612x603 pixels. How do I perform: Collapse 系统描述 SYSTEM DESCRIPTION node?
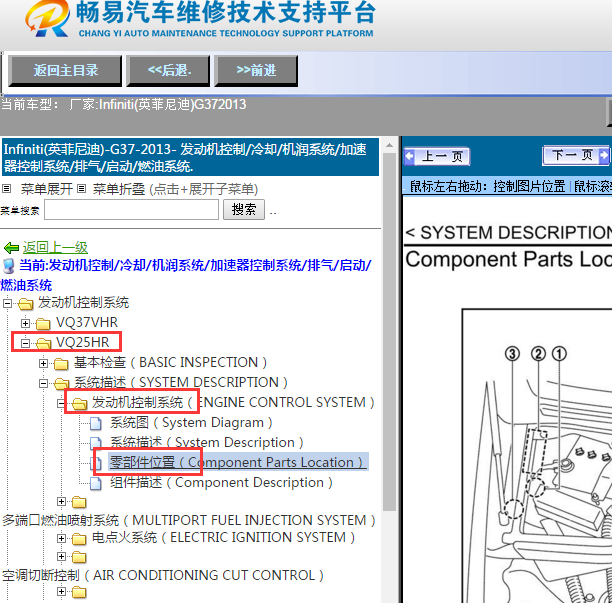[x=43, y=383]
